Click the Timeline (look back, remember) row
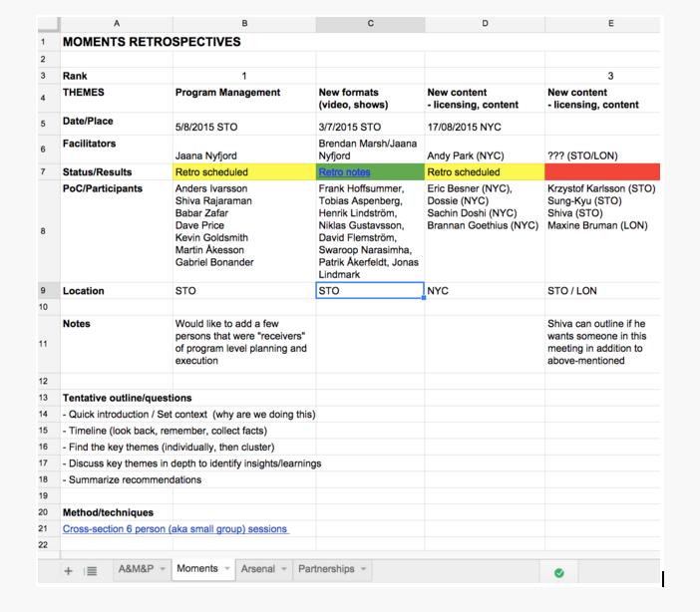 [165, 431]
